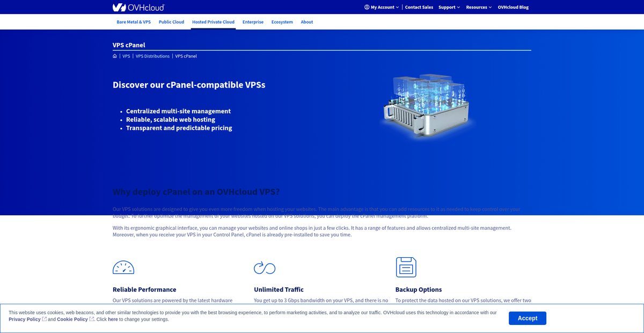Click the Privacy Policy external link icon
The width and height of the screenshot is (644, 333).
click(45, 319)
